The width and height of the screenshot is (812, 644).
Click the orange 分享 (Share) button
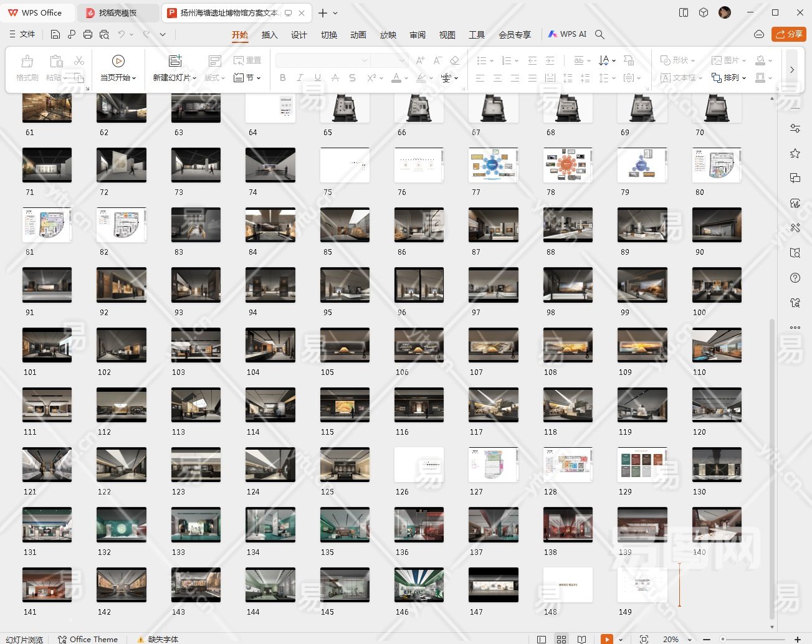click(788, 34)
